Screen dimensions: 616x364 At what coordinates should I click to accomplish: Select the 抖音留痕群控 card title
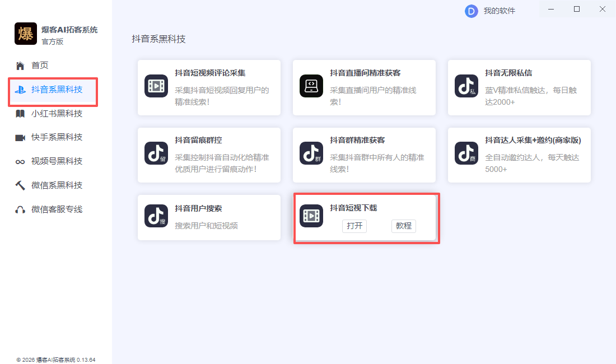click(x=198, y=140)
